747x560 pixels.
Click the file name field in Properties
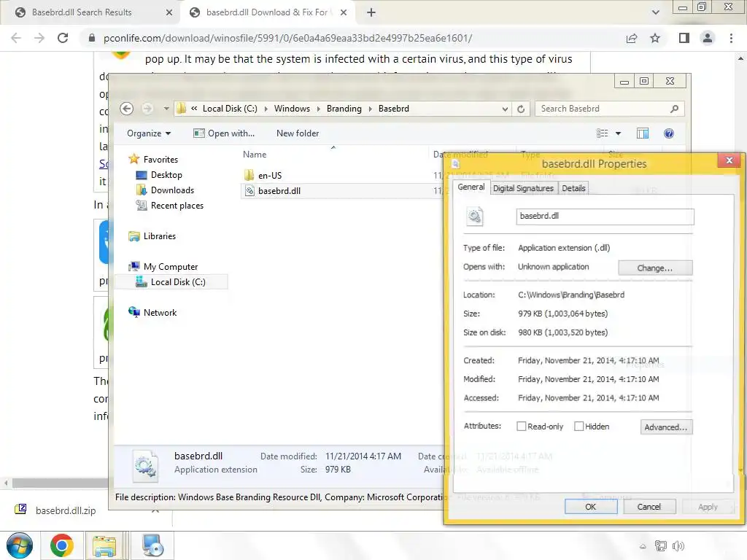605,216
